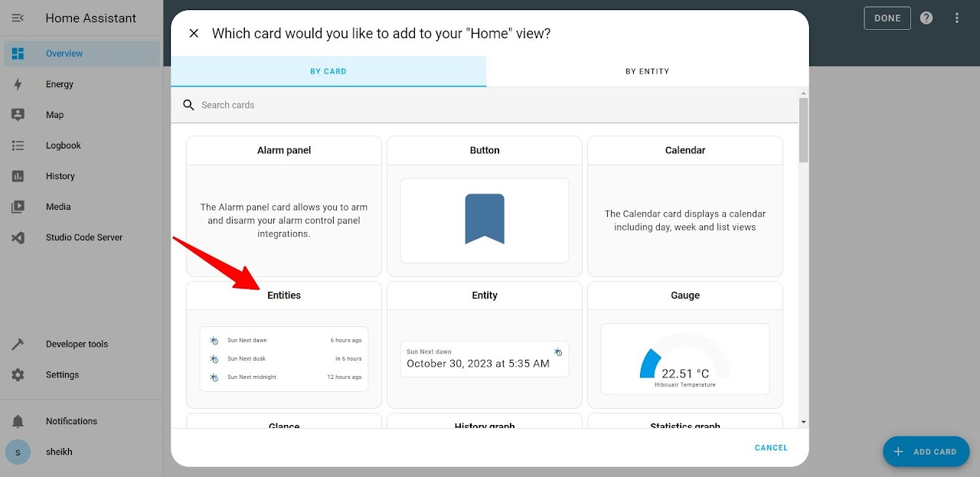
Task: Open the Energy menu item
Action: (82, 84)
